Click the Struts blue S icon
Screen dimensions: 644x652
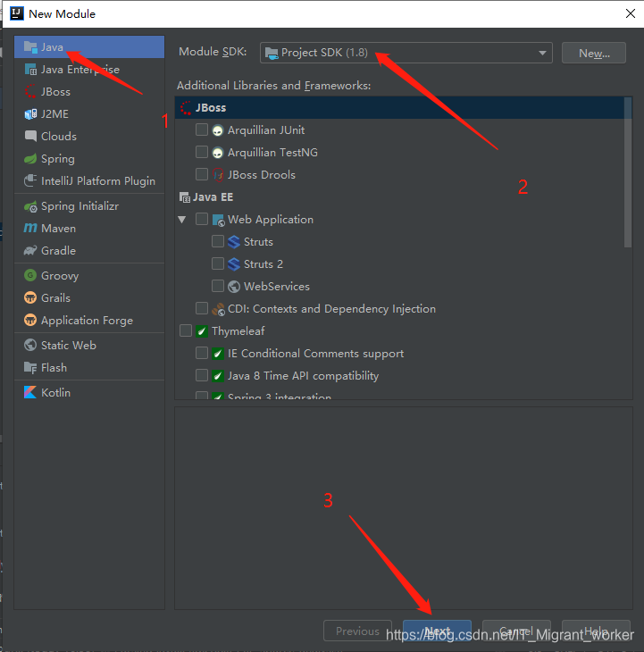234,241
